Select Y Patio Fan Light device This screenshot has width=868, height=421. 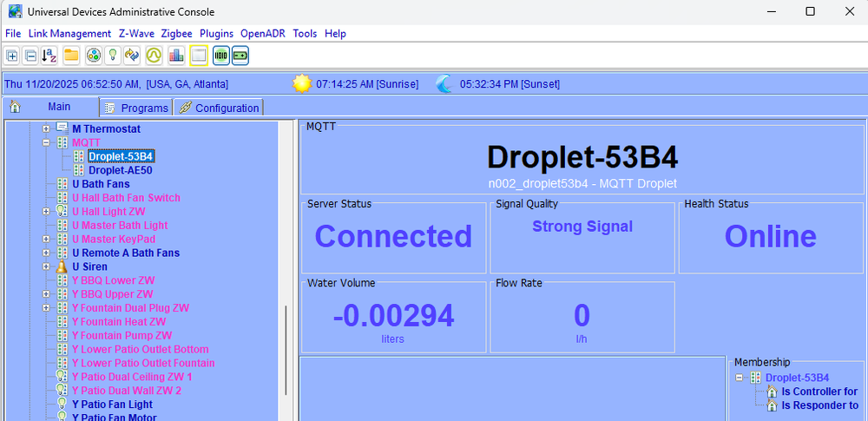[112, 405]
